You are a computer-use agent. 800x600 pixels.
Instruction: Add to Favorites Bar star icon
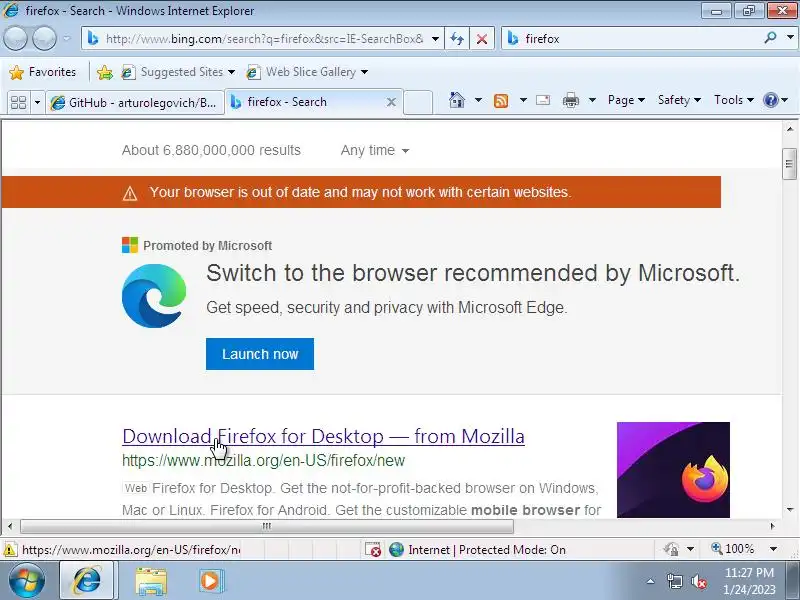(x=105, y=72)
